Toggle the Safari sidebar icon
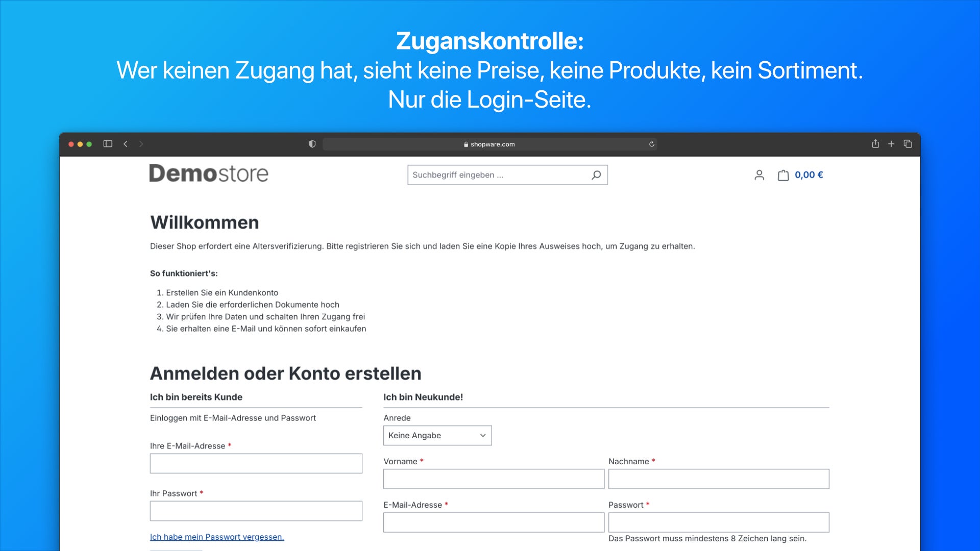Screen dimensions: 980x551 [108, 144]
